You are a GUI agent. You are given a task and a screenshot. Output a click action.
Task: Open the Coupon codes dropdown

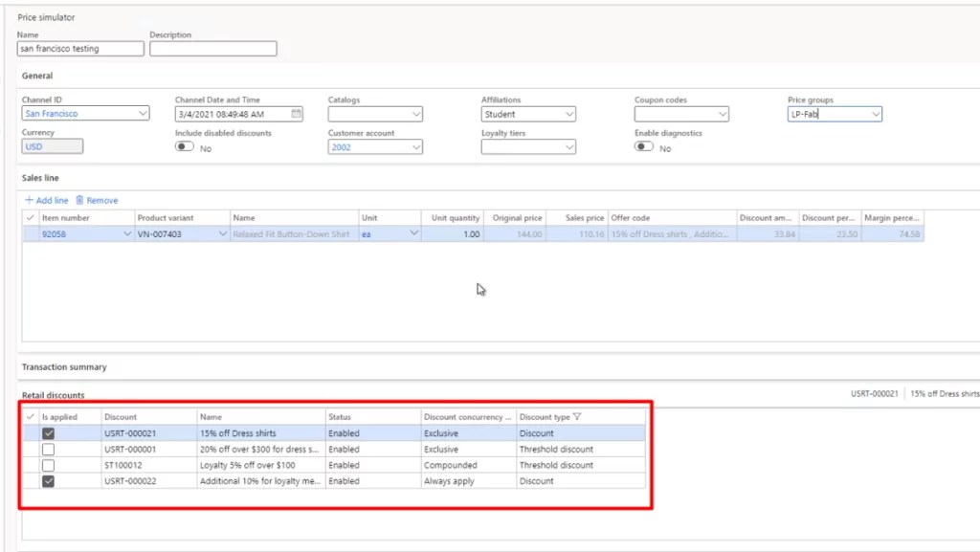coord(723,114)
